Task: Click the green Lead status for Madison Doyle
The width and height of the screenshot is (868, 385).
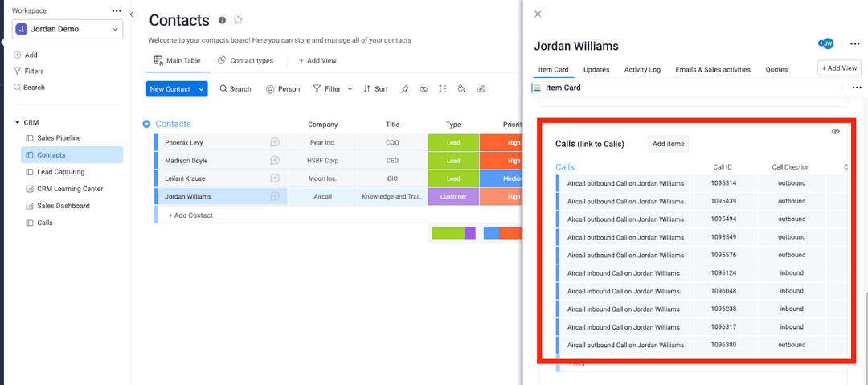Action: click(x=453, y=161)
